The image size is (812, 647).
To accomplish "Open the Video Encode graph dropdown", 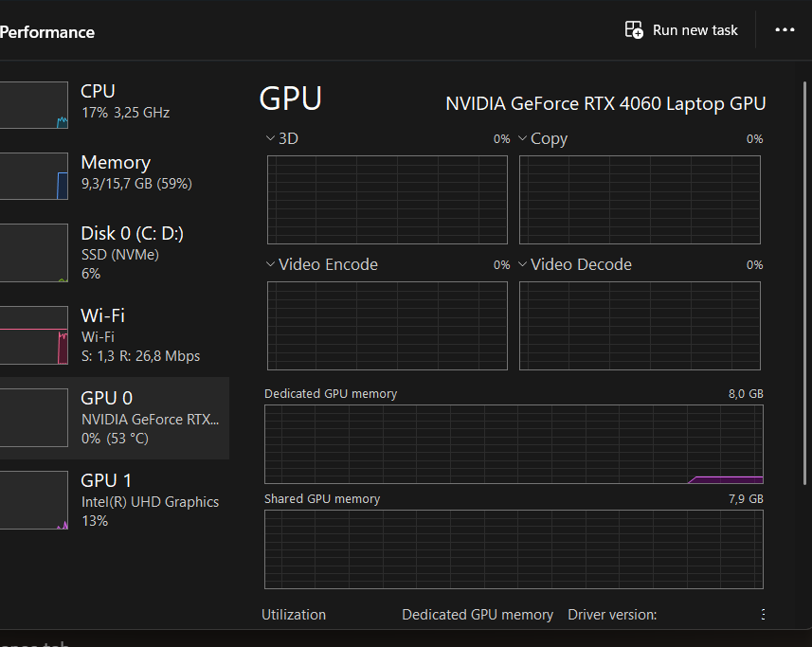I will tap(270, 264).
